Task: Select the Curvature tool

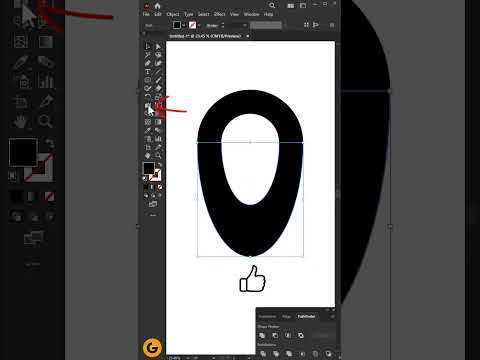Action: click(158, 63)
